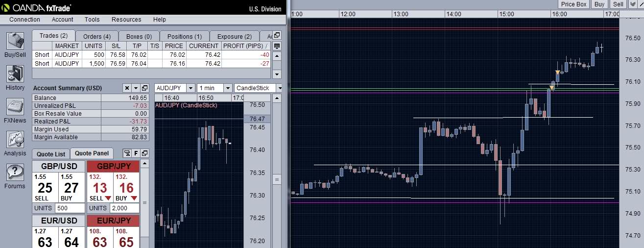Close the Account Summary panel
644x248 pixels.
[x=127, y=88]
